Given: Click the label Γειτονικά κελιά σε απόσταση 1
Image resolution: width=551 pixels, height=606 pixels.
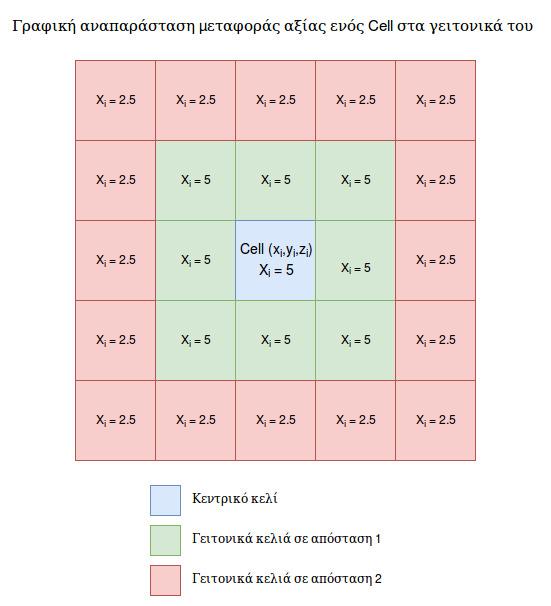Looking at the screenshot, I should coord(286,539).
